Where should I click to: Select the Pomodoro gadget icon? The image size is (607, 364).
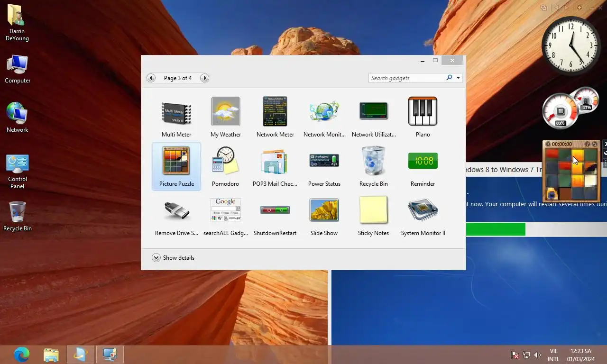[x=226, y=161]
